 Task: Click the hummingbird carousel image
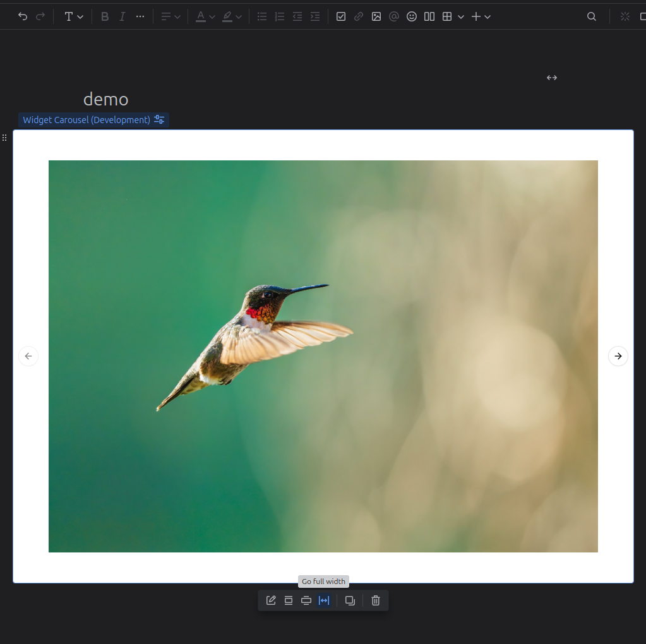click(x=323, y=356)
